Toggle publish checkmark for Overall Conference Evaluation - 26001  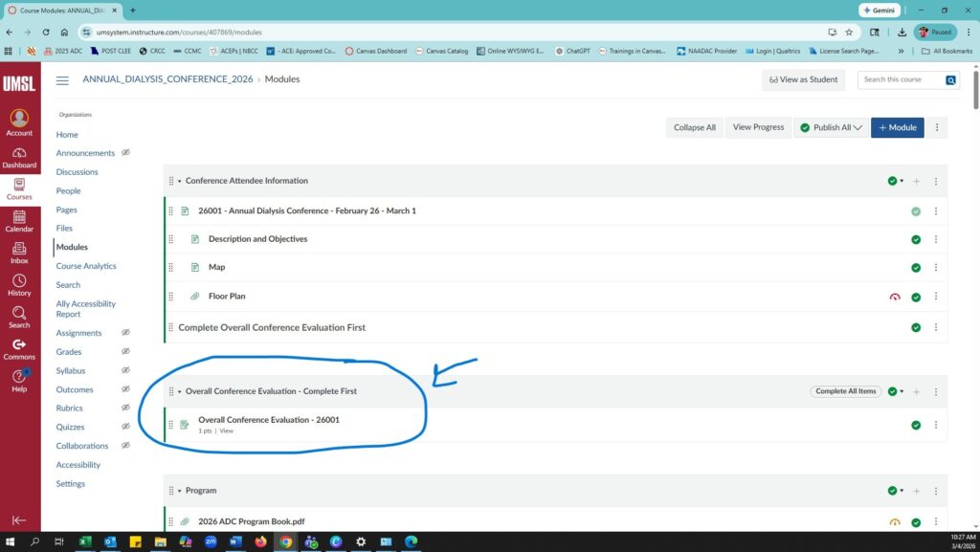916,425
